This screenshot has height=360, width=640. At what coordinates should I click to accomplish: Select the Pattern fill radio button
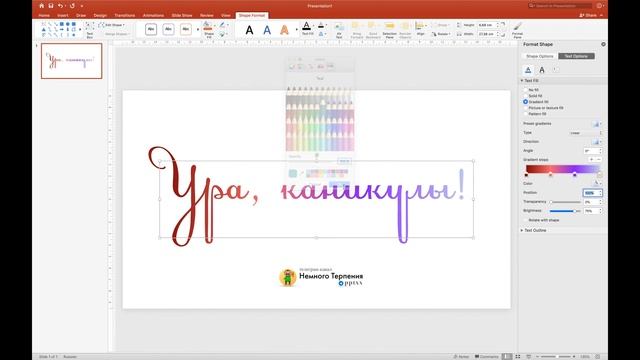(x=526, y=114)
